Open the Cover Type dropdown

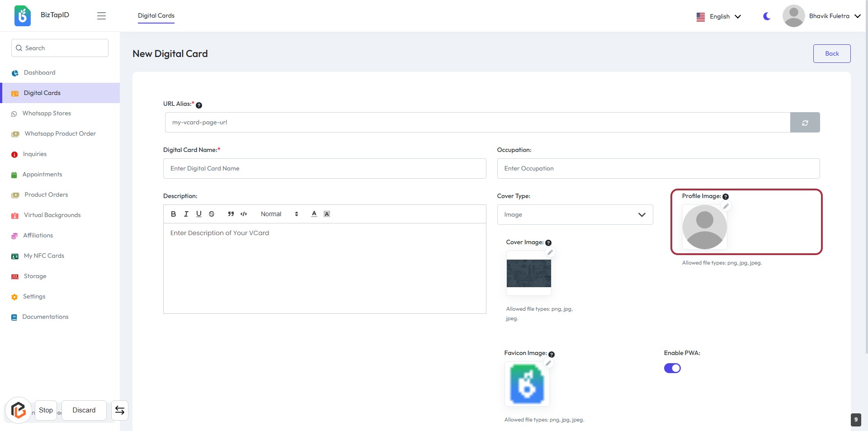pyautogui.click(x=575, y=214)
